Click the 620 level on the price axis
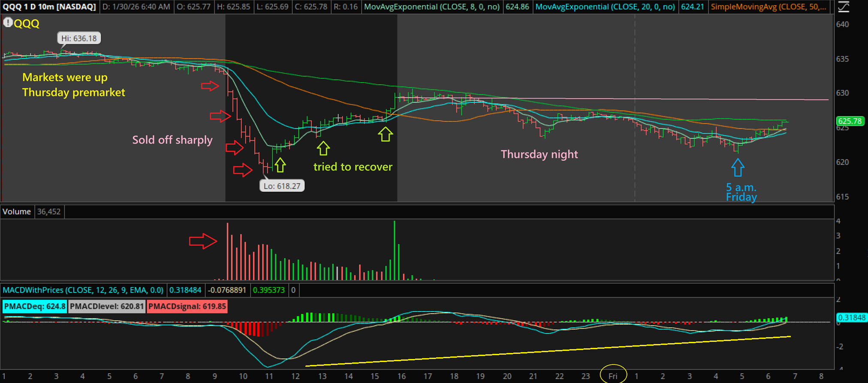Viewport: 868px width, 383px height. click(843, 162)
